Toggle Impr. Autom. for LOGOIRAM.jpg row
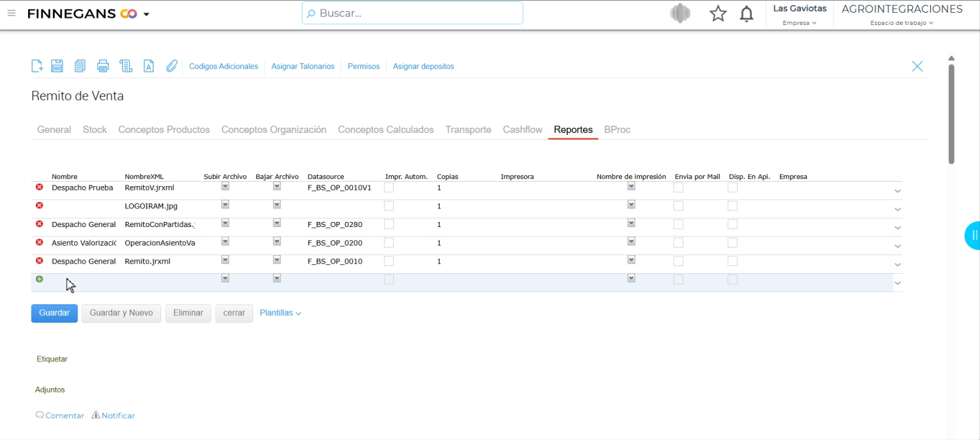980x440 pixels. (x=389, y=206)
